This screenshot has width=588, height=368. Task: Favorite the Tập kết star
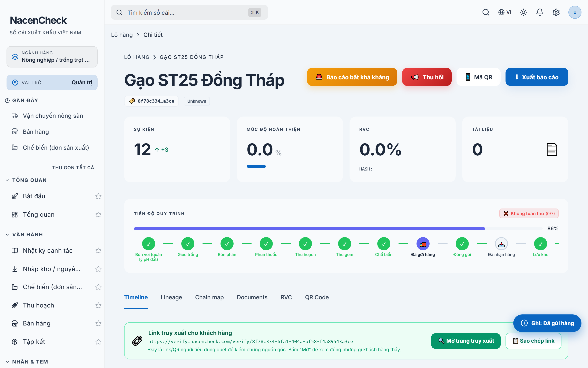98,342
